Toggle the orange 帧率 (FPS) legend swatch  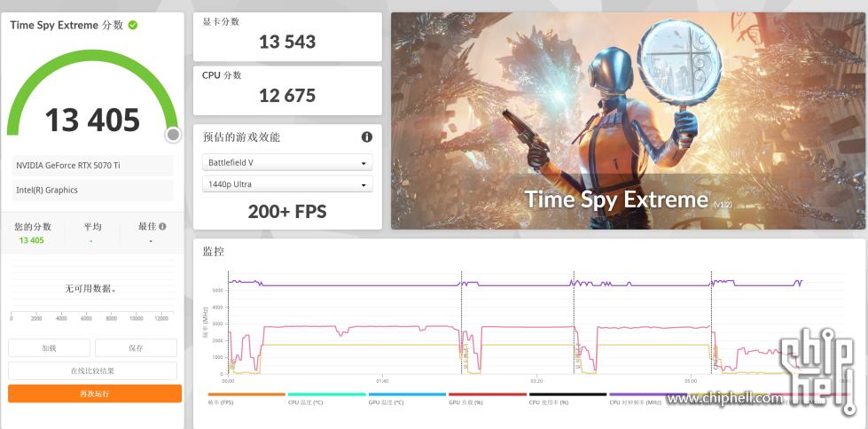[246, 394]
